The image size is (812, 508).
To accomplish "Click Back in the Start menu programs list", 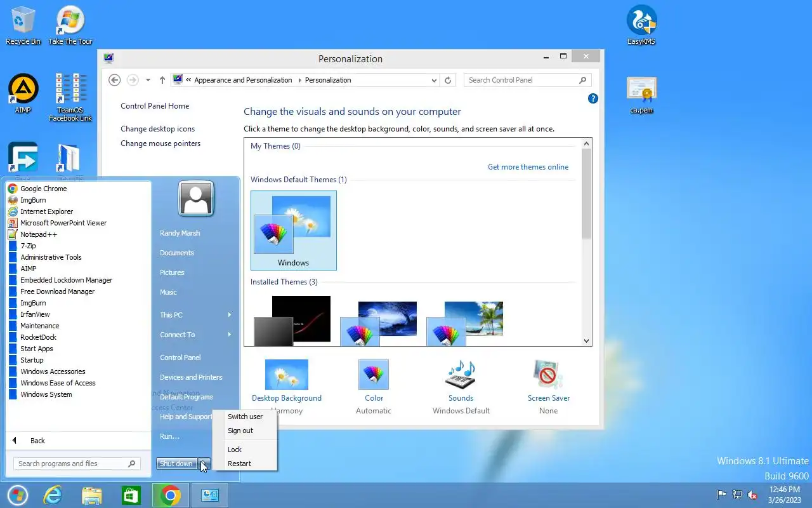I will click(79, 441).
